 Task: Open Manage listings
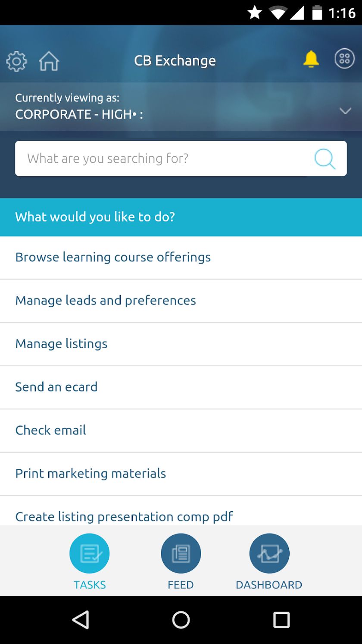click(x=61, y=344)
